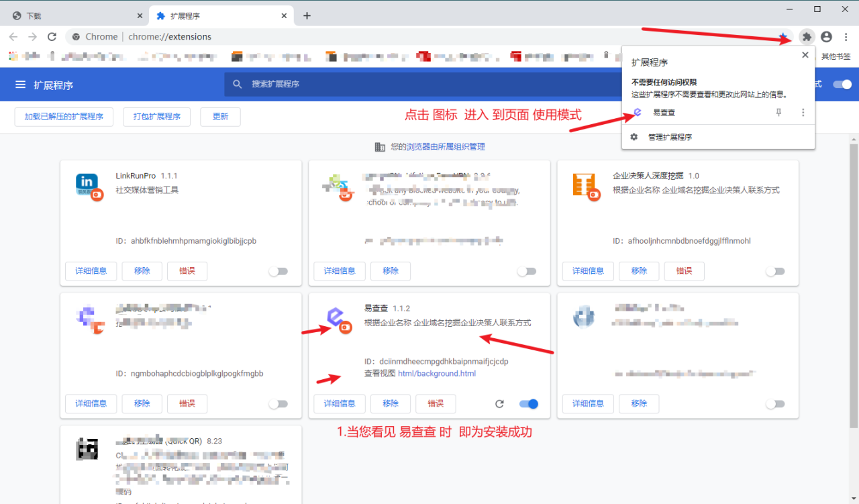The image size is (859, 504).
Task: Reload the 易查查 extension
Action: [499, 403]
